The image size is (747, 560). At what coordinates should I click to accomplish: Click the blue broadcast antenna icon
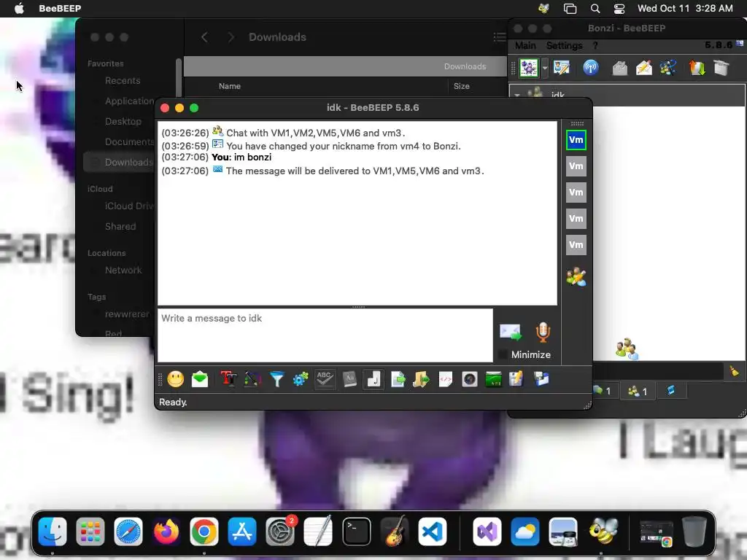point(591,68)
